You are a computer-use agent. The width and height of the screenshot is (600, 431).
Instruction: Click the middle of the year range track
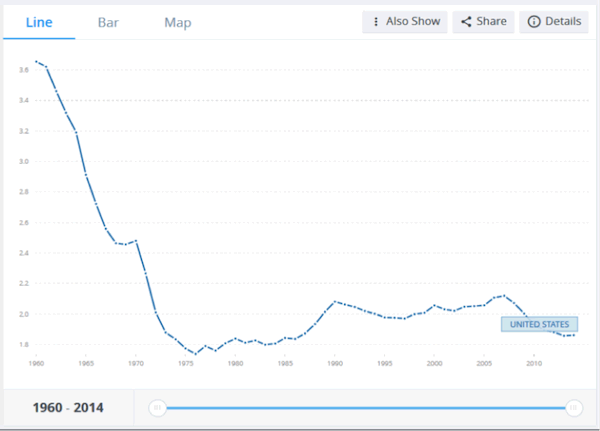click(x=365, y=407)
